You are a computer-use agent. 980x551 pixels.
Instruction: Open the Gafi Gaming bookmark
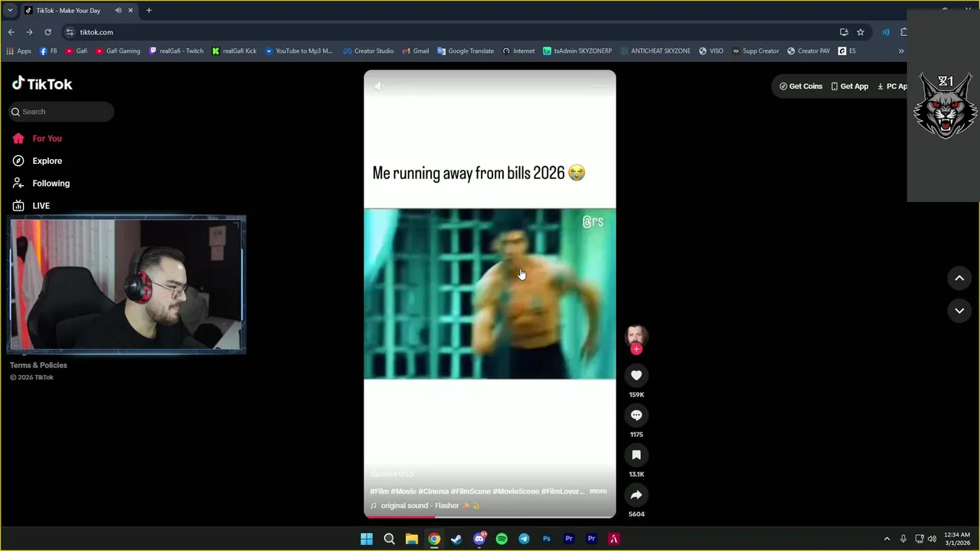pos(117,51)
